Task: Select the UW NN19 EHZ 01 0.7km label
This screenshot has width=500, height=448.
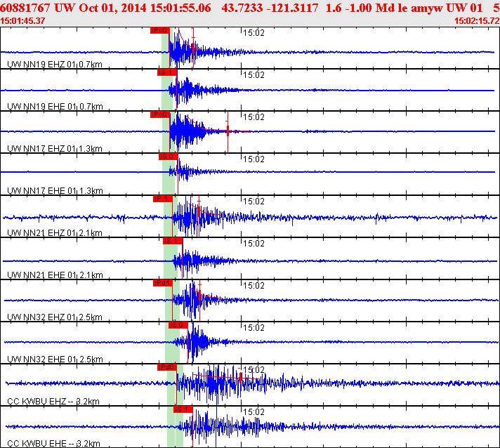Action: tap(55, 65)
